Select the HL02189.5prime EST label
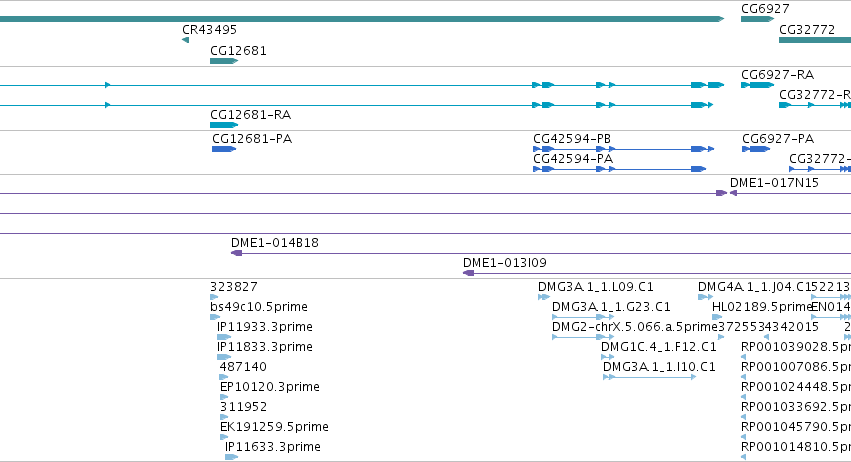The image size is (851, 462). (761, 307)
